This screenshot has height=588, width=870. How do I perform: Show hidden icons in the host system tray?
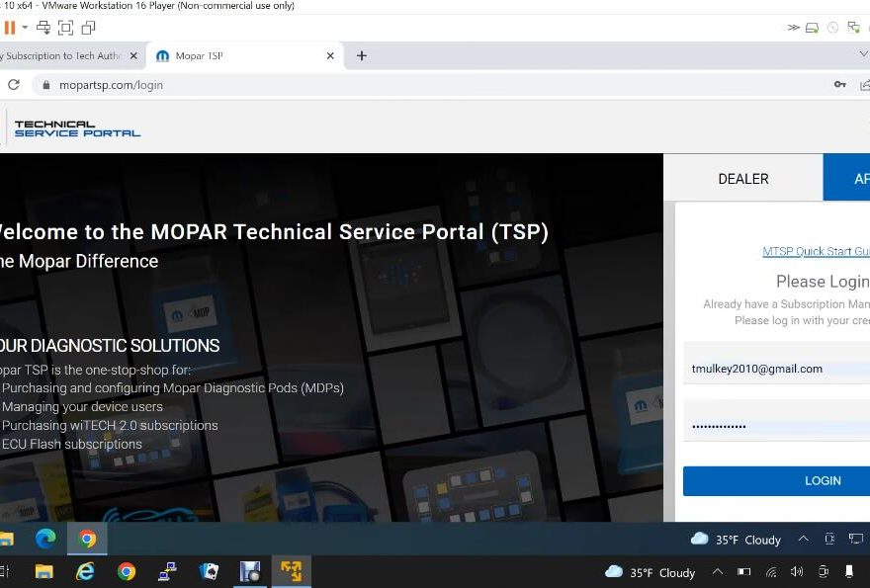point(717,571)
